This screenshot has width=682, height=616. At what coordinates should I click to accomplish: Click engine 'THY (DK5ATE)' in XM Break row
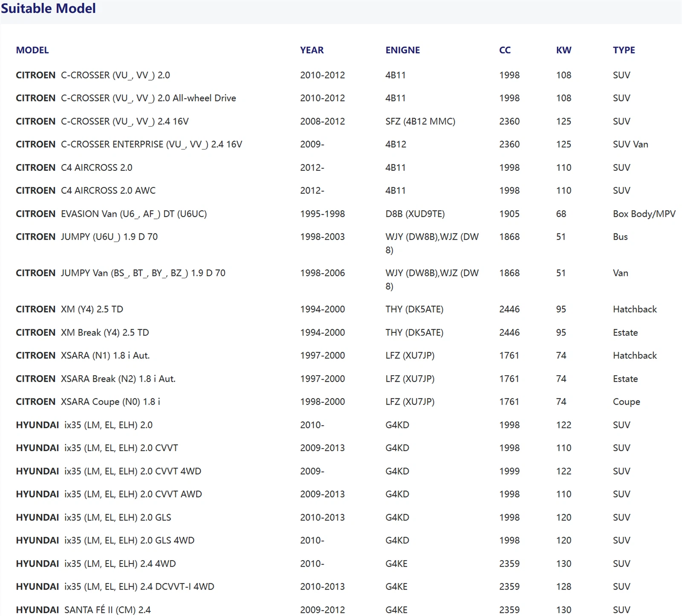pos(414,332)
